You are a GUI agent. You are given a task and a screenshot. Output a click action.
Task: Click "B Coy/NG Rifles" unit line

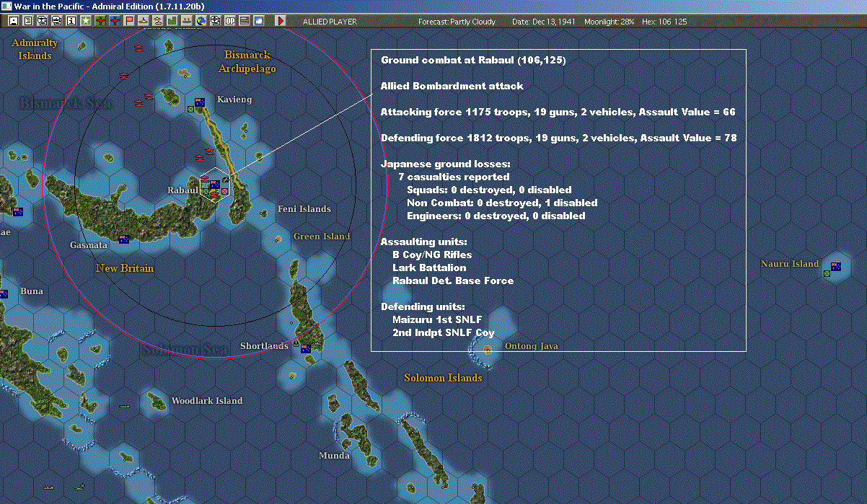tap(432, 255)
